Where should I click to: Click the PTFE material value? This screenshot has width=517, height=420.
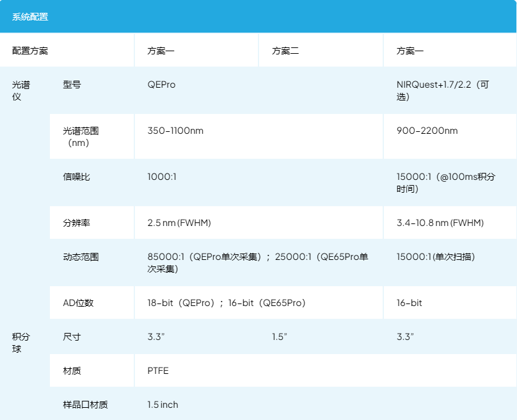point(158,371)
